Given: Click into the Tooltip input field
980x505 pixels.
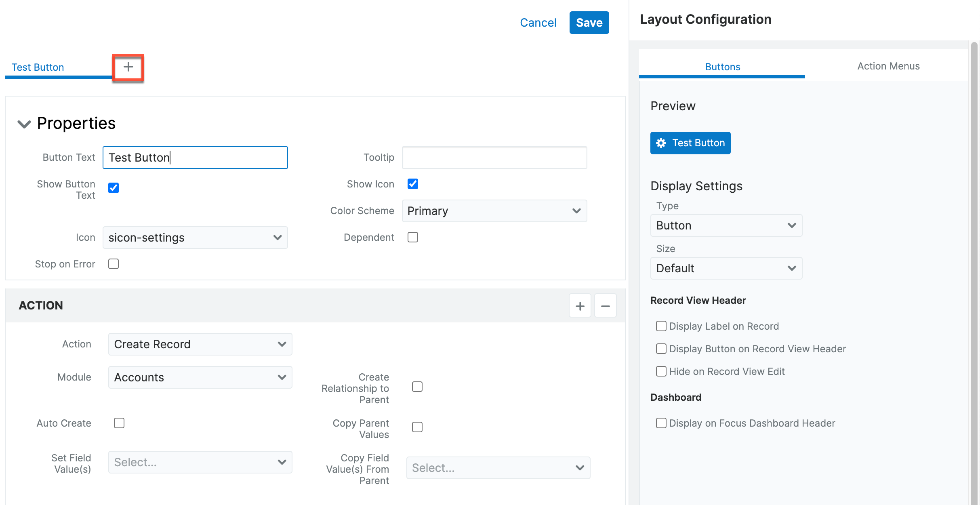Looking at the screenshot, I should 494,158.
